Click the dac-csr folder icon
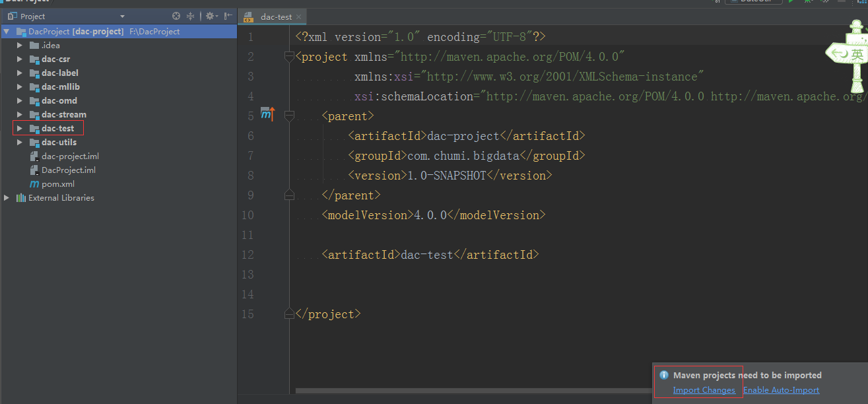The width and height of the screenshot is (868, 404). click(x=34, y=59)
